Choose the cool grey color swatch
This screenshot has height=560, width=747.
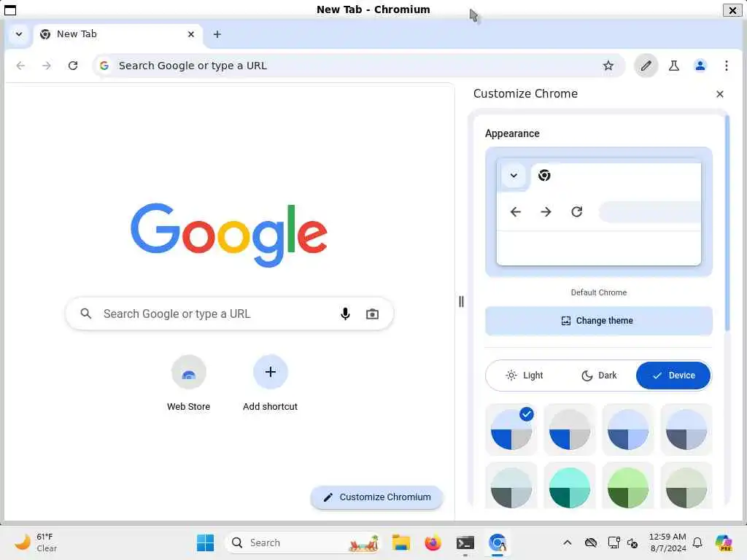tap(511, 486)
